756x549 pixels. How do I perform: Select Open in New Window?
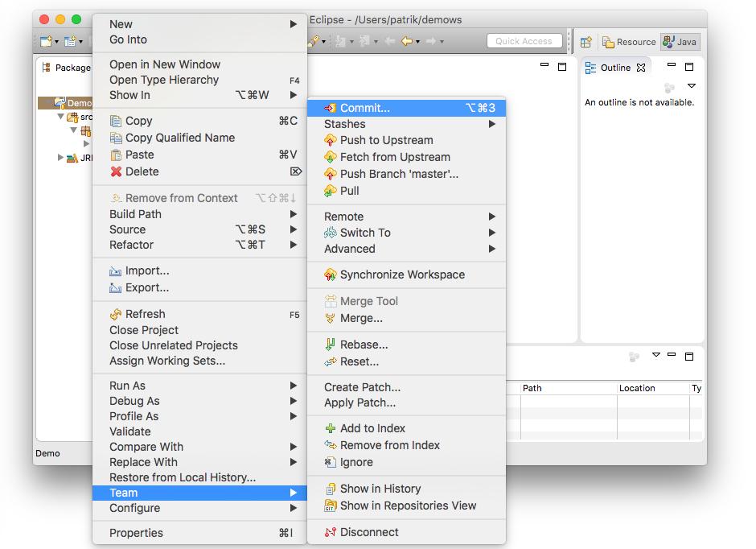point(199,64)
